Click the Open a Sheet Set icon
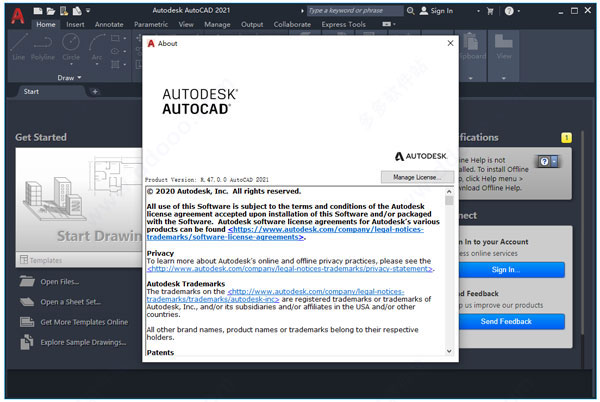The height and width of the screenshot is (402, 600). click(x=27, y=302)
